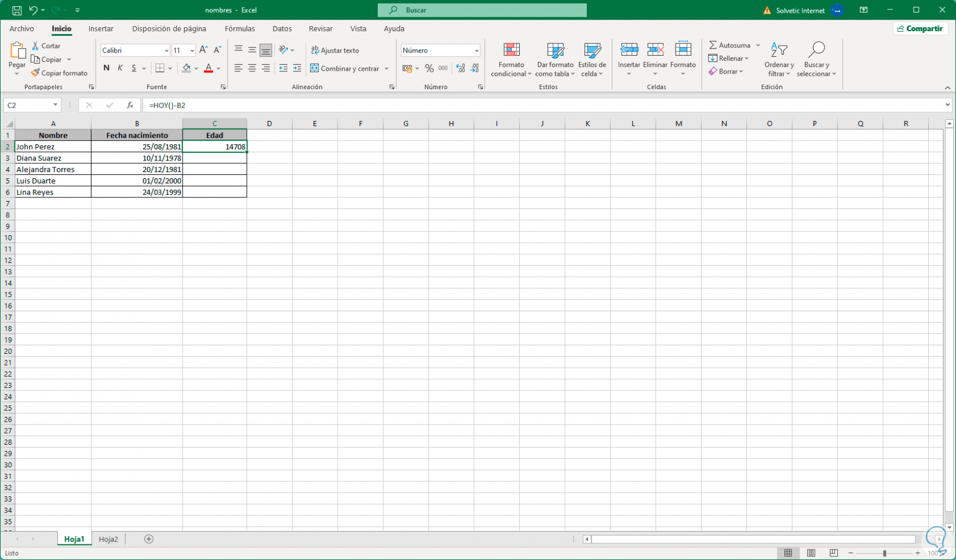Toggle bold formatting with the N button

[106, 68]
